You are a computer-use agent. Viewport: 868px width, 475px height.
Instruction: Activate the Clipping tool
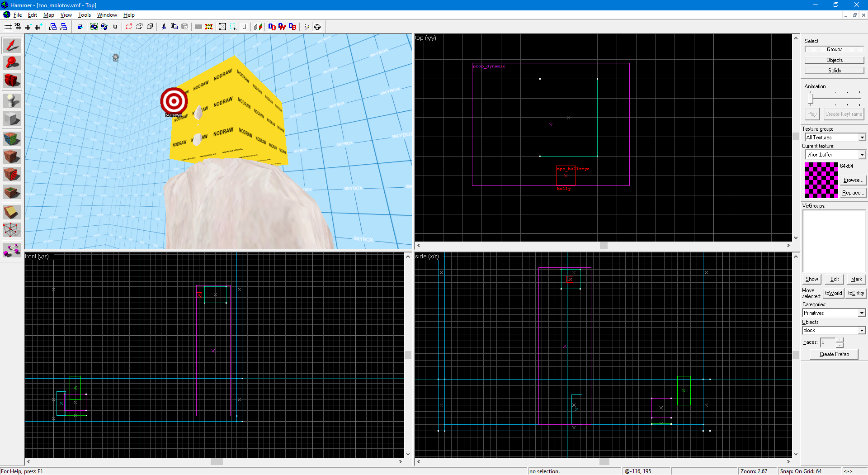[12, 212]
